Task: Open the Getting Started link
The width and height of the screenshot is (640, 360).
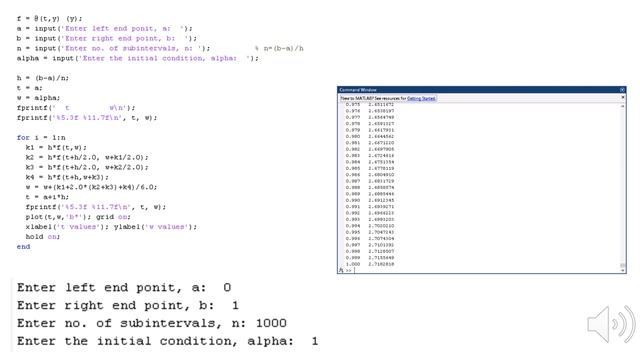Action: tap(421, 98)
